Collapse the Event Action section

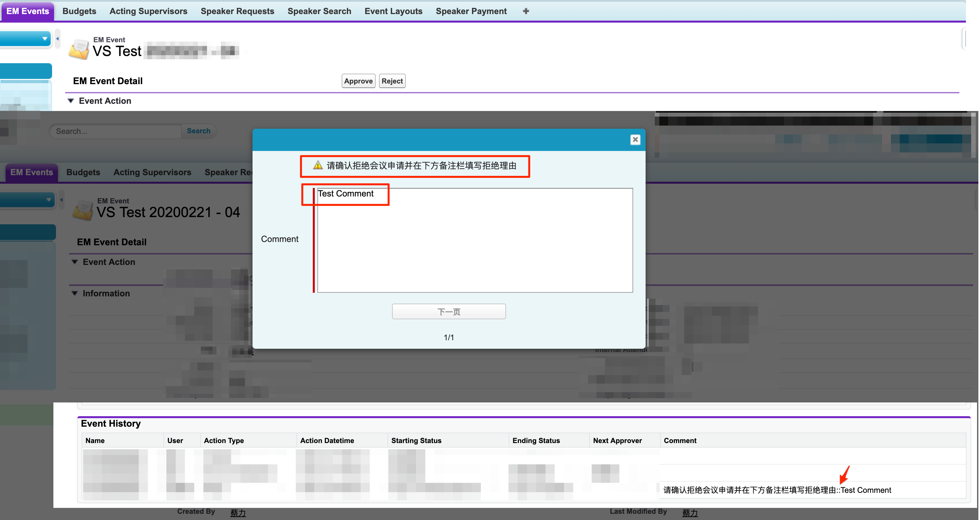tap(71, 101)
